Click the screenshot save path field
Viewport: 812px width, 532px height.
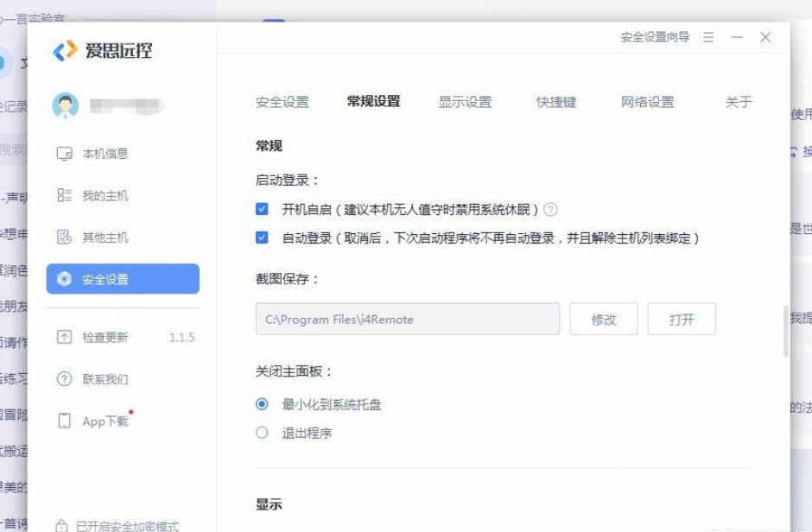(x=408, y=320)
